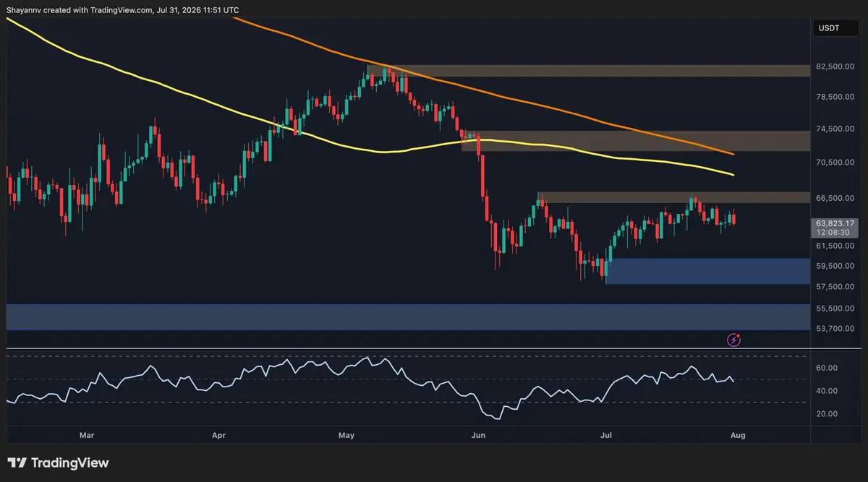The image size is (868, 482).
Task: Click the Jul date axis label
Action: pyautogui.click(x=605, y=435)
